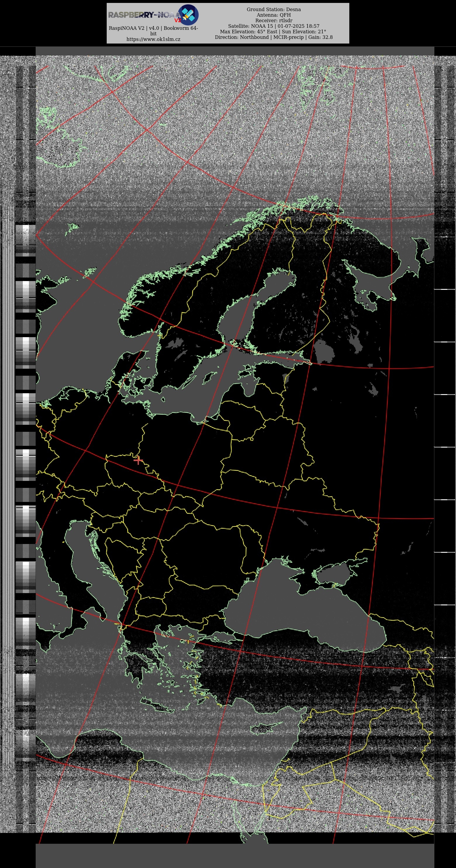Image resolution: width=456 pixels, height=868 pixels.
Task: Select the 'Receiver: rtlsdr' line
Action: 274,20
